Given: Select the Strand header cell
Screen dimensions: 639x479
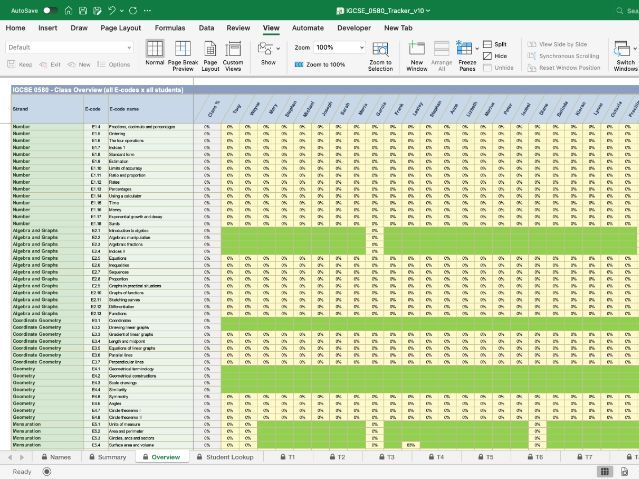Looking at the screenshot, I should click(47, 109).
